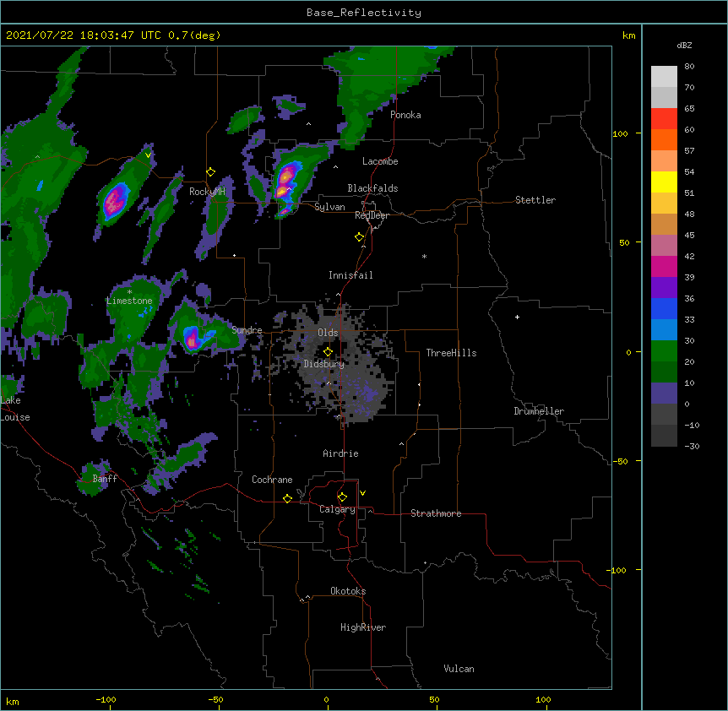The width and height of the screenshot is (728, 711).
Task: Pick the yellow 51-54 dBZ legend swatch
Action: point(664,182)
